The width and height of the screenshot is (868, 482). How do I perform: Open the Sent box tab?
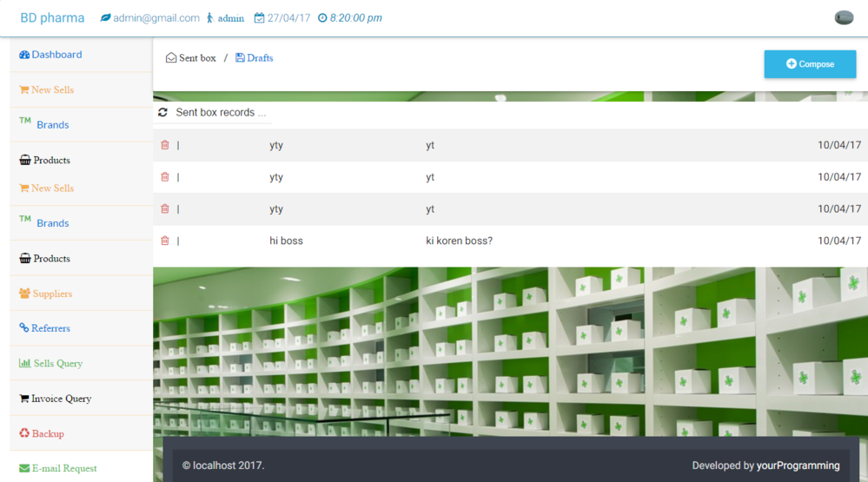pos(191,58)
